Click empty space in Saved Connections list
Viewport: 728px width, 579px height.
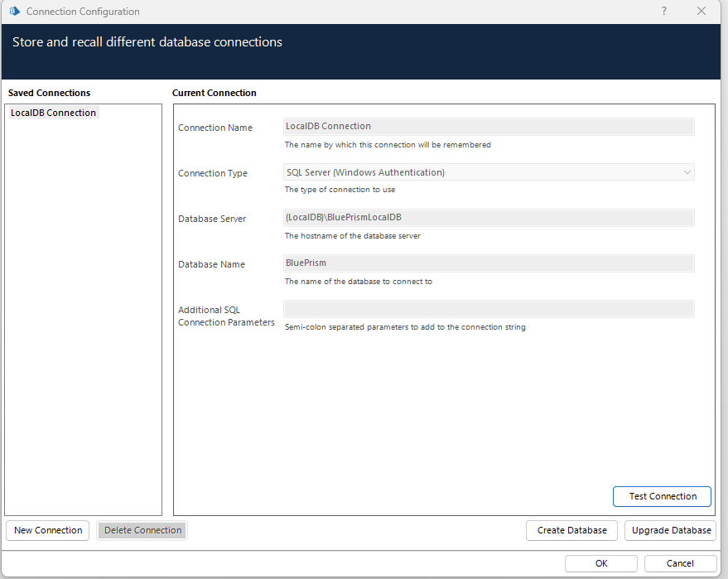pos(83,331)
